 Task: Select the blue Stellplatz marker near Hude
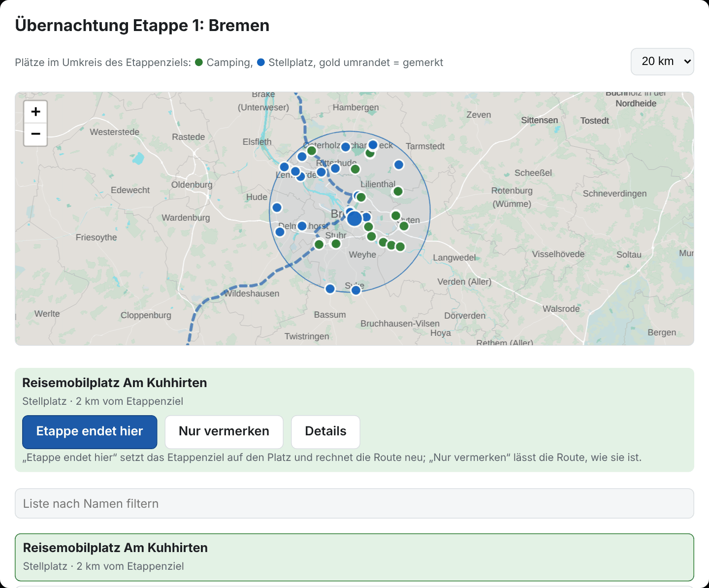pos(277,207)
